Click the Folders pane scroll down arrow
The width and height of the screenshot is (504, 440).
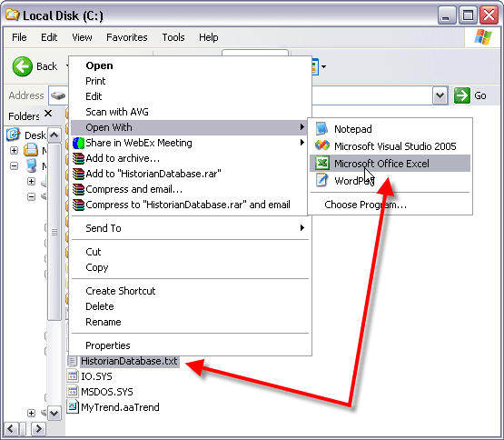coord(54,413)
